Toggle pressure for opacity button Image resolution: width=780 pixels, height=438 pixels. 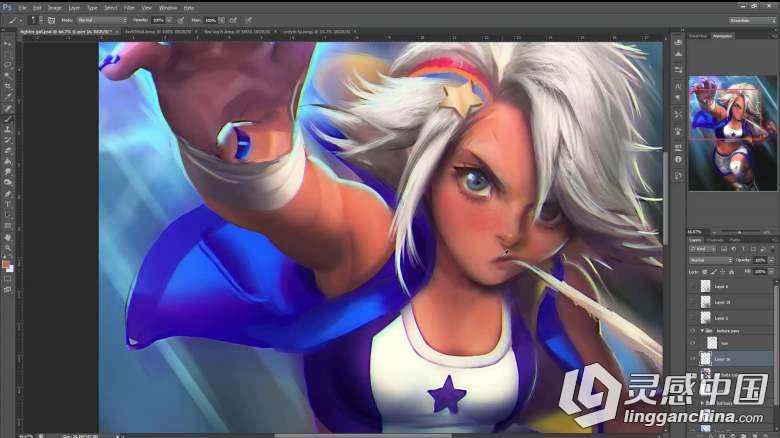[181, 20]
